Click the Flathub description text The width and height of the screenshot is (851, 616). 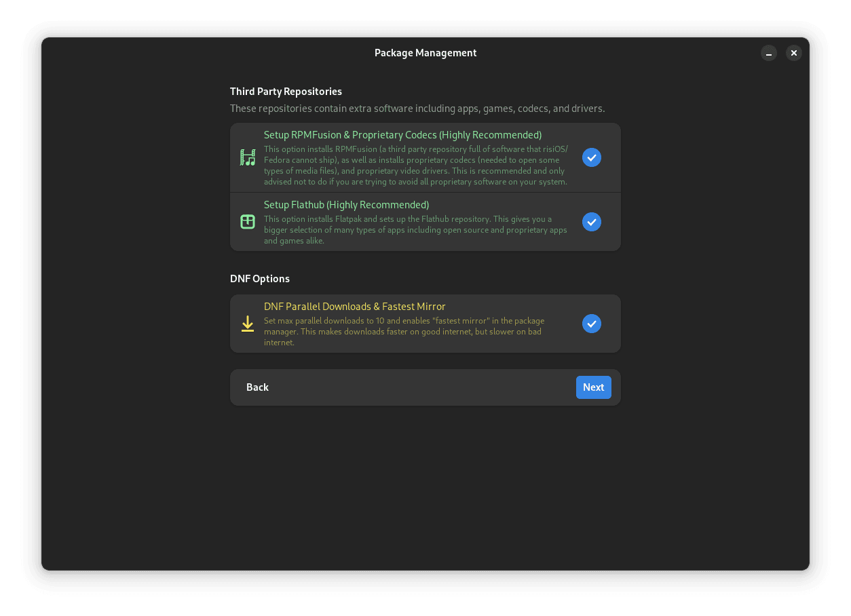(x=415, y=230)
